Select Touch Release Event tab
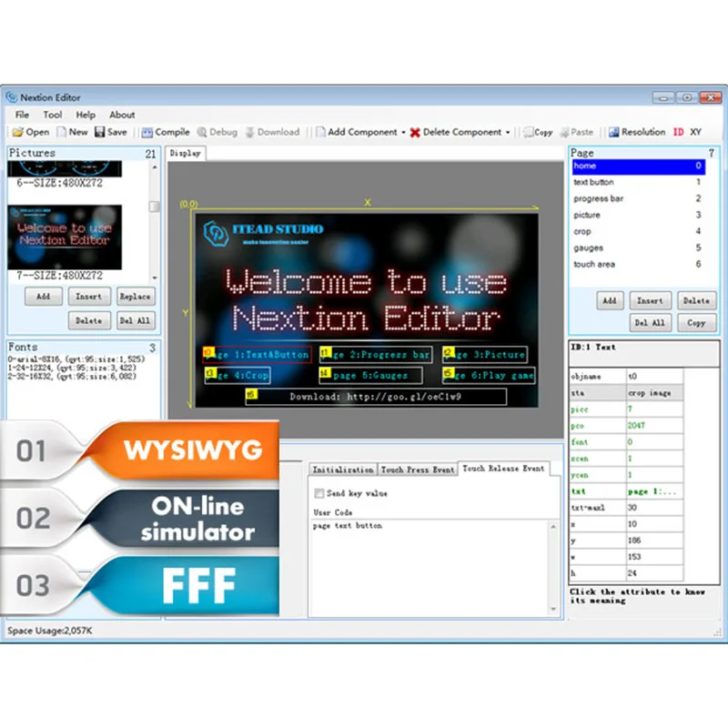728x728 pixels. 503,469
